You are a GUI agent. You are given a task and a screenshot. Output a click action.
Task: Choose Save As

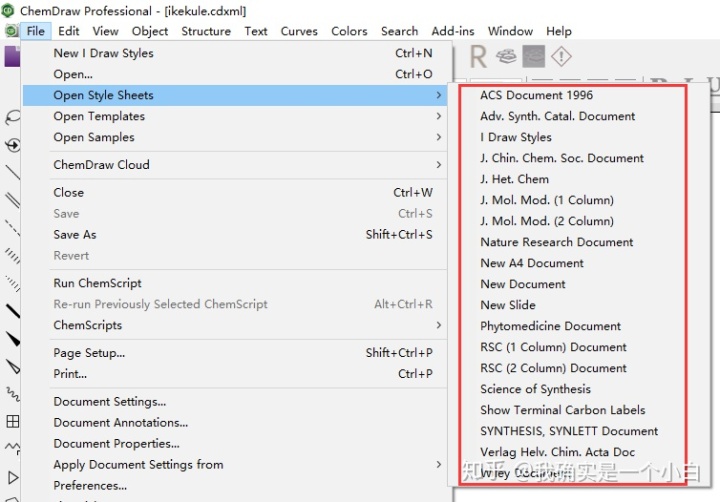(x=235, y=235)
